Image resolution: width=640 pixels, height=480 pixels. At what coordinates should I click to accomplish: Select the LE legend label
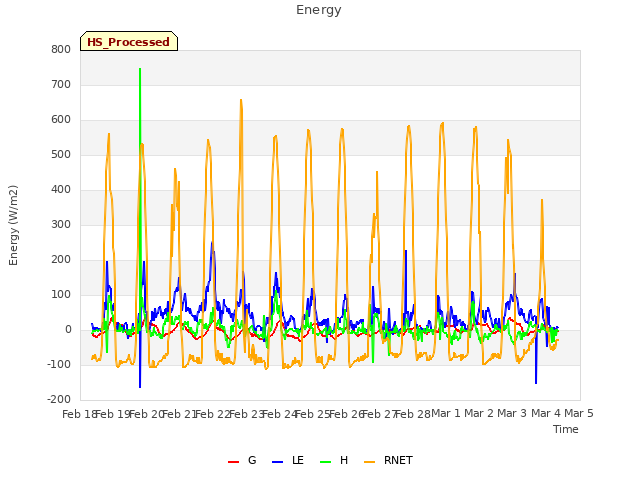click(x=298, y=460)
